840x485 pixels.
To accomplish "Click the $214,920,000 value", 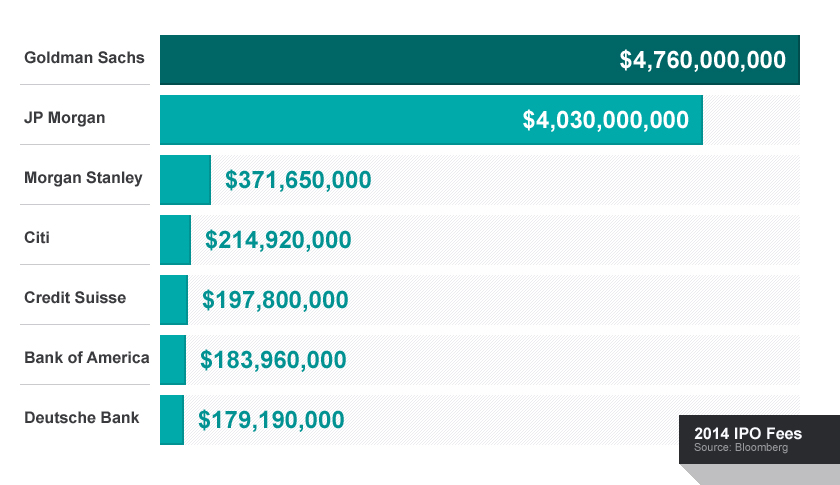I will [278, 240].
